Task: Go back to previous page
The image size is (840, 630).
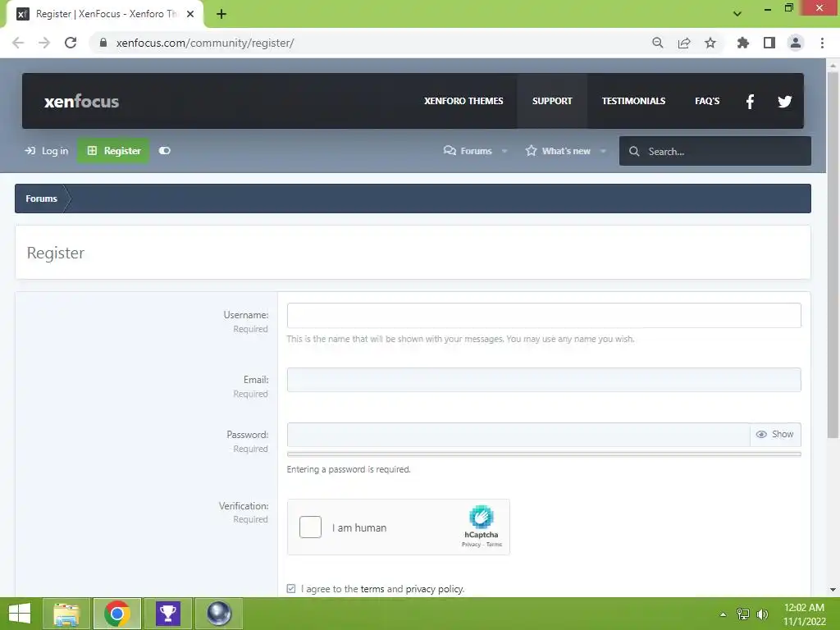Action: (18, 43)
